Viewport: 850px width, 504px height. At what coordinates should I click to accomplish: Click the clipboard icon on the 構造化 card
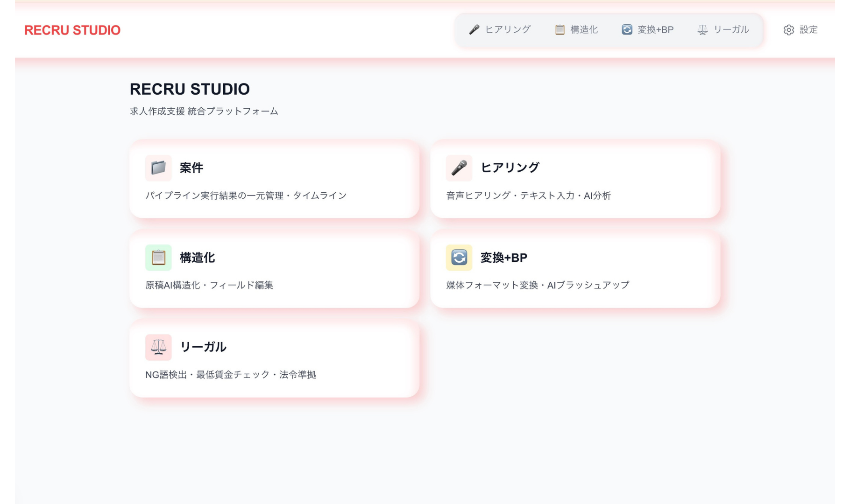pos(158,258)
